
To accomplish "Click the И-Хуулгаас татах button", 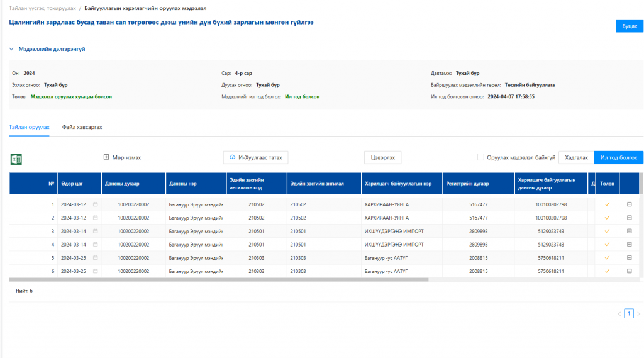I will click(255, 157).
